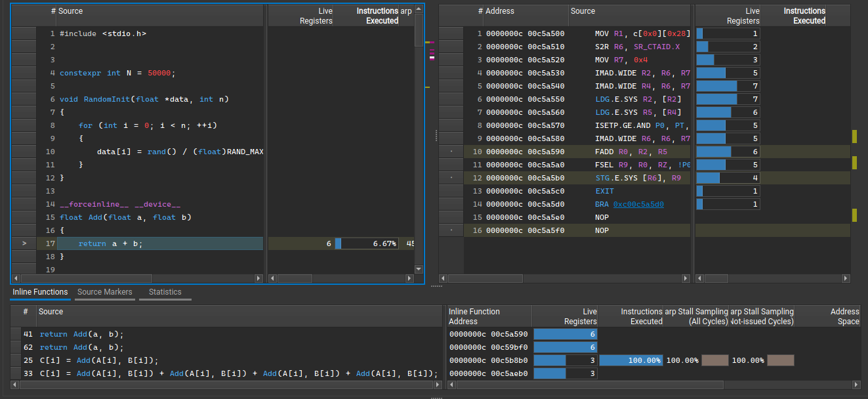868x399 pixels.
Task: Click assembly metrics pane scroll left arrow
Action: [700, 278]
